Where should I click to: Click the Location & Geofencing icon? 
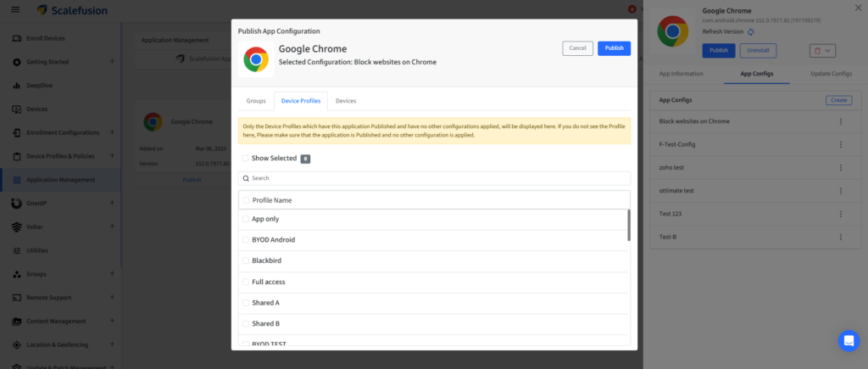click(x=17, y=344)
